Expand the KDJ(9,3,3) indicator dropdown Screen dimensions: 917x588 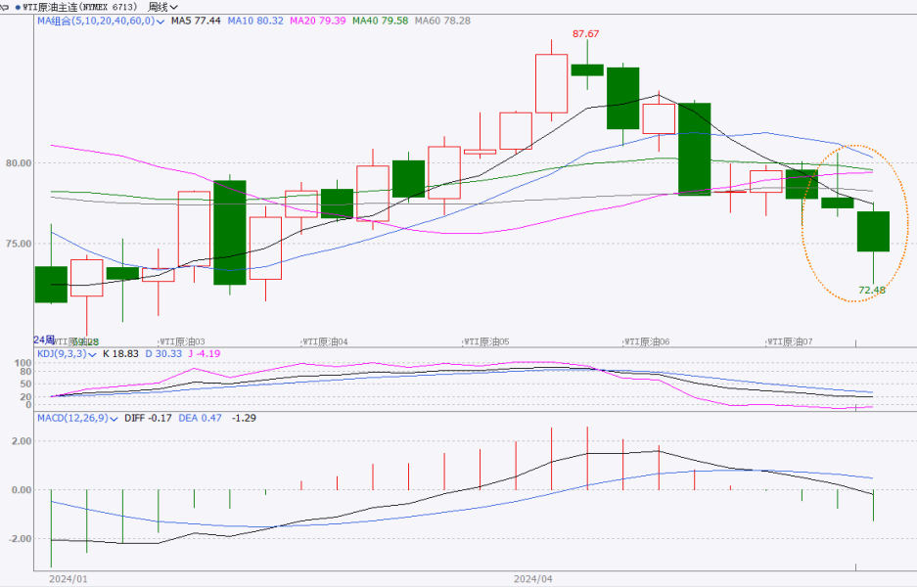coord(92,353)
